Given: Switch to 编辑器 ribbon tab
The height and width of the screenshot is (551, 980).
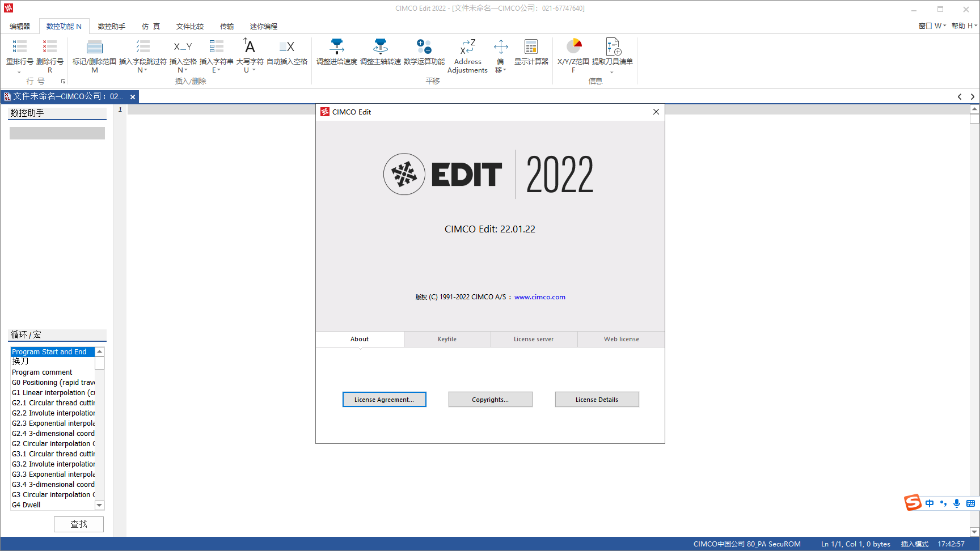Looking at the screenshot, I should coord(20,27).
